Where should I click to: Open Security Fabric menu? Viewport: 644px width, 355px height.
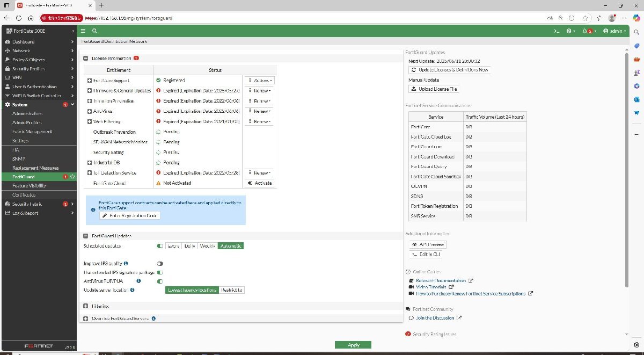[x=39, y=204]
